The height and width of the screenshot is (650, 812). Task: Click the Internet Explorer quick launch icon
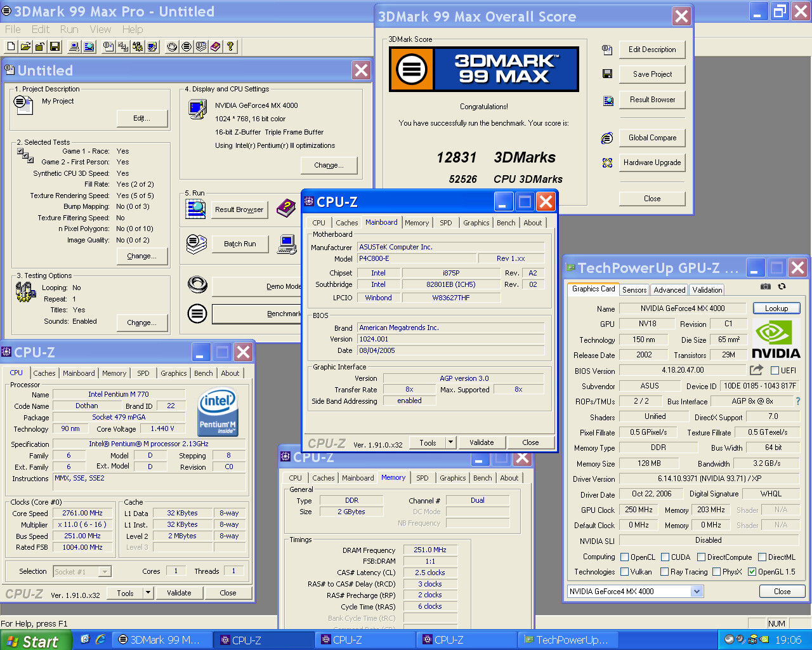pos(100,639)
